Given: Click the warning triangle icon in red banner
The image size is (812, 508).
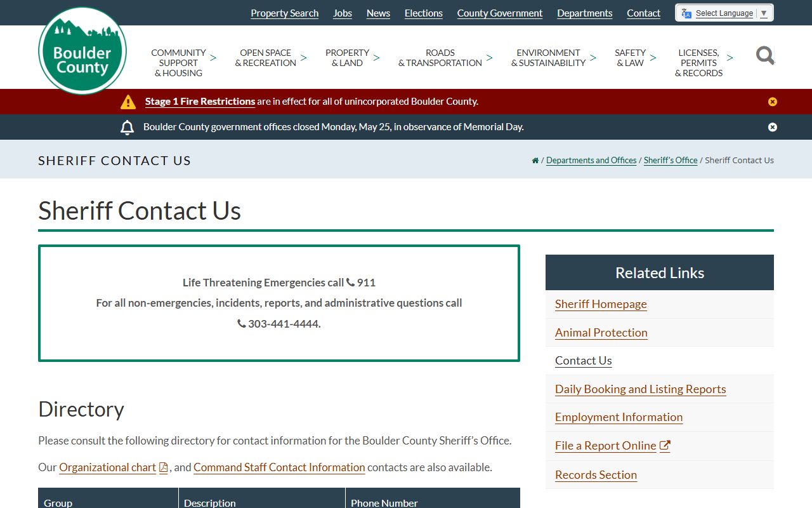Looking at the screenshot, I should [x=128, y=102].
